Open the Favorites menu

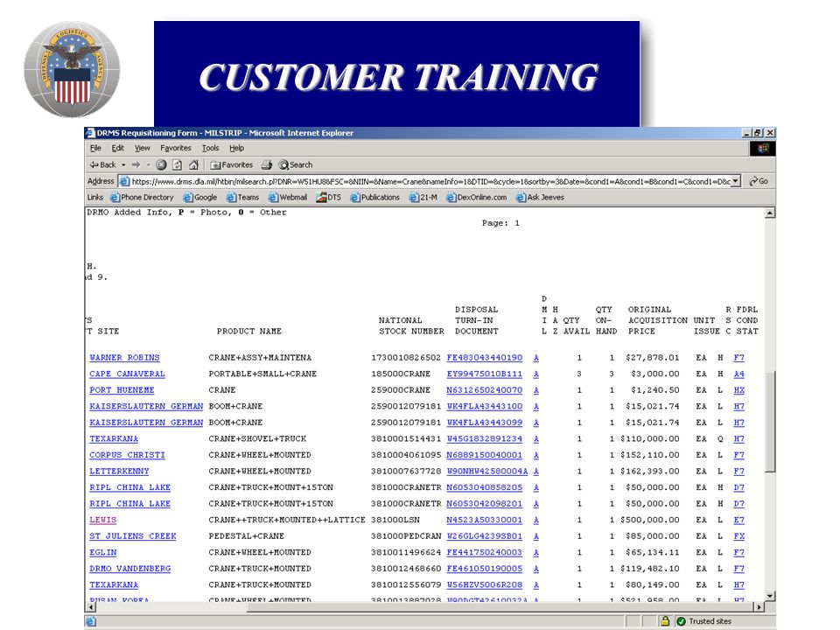(x=176, y=148)
